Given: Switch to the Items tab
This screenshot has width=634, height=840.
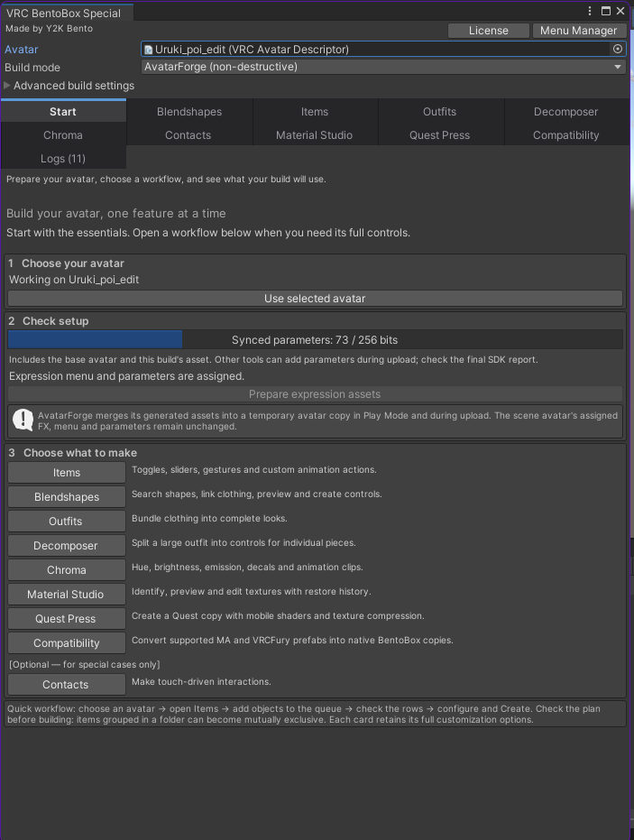Looking at the screenshot, I should tap(315, 112).
